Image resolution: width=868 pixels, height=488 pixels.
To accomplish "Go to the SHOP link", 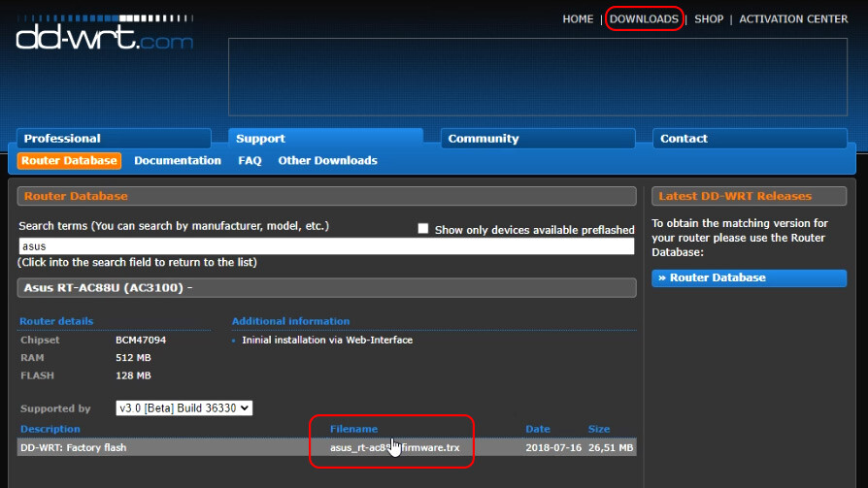I will (709, 18).
